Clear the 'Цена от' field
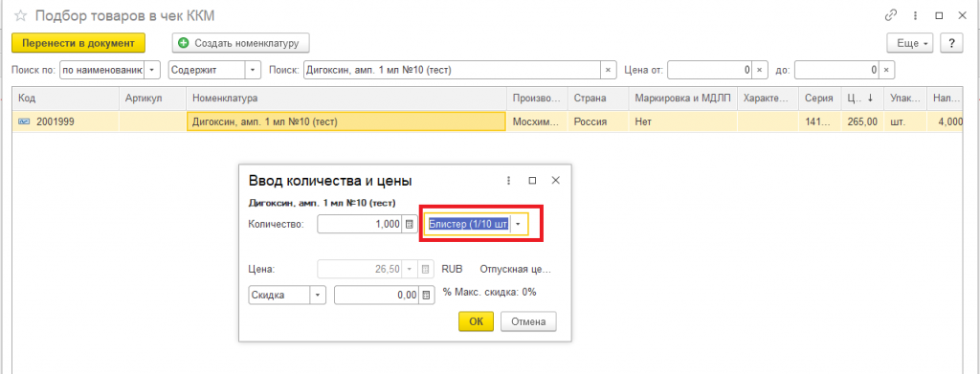The height and width of the screenshot is (374, 980). 759,70
